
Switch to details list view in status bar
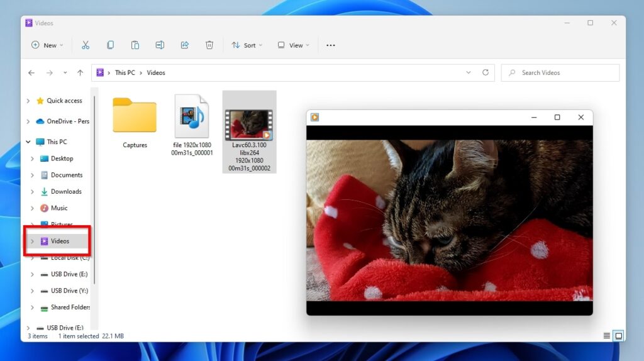(x=606, y=336)
